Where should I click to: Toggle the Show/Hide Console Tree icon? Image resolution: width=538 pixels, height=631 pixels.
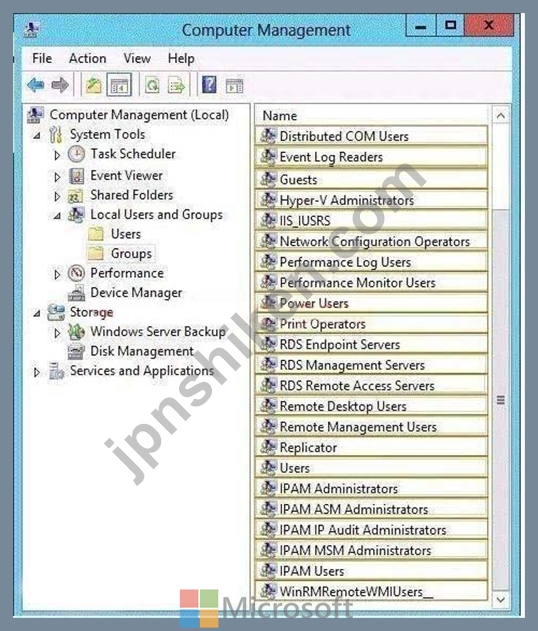[x=119, y=85]
